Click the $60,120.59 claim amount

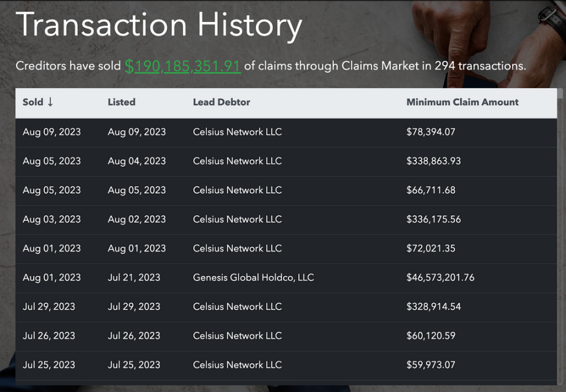coord(431,336)
